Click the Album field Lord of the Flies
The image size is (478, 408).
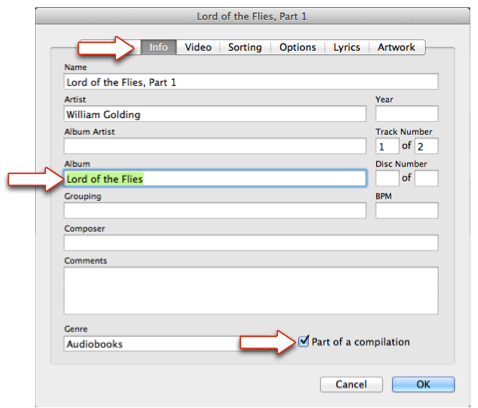[215, 178]
